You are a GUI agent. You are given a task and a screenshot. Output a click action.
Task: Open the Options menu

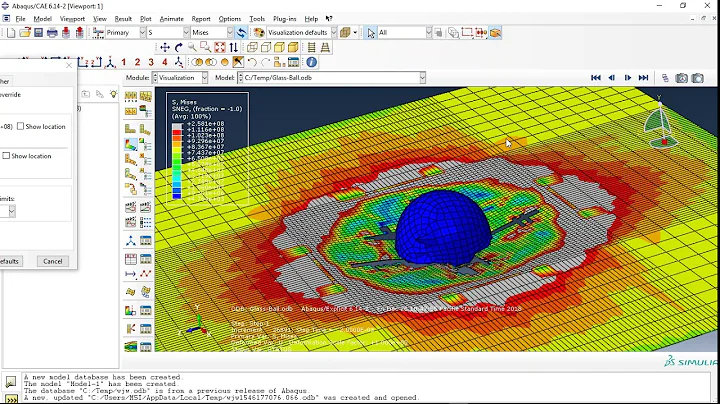[230, 19]
